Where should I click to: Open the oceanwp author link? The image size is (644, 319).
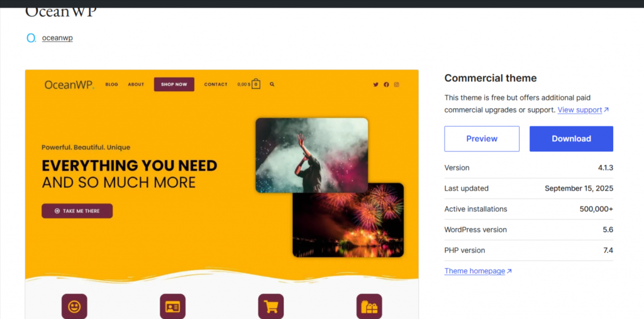tap(57, 38)
